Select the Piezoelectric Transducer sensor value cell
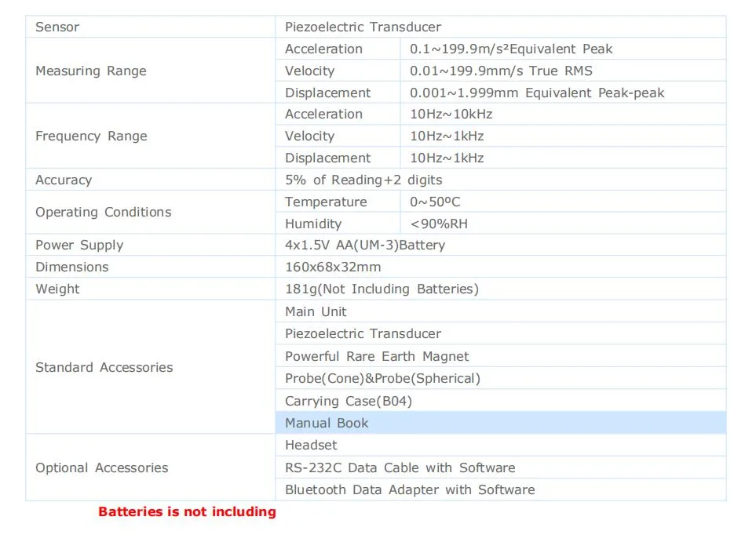 pos(500,27)
